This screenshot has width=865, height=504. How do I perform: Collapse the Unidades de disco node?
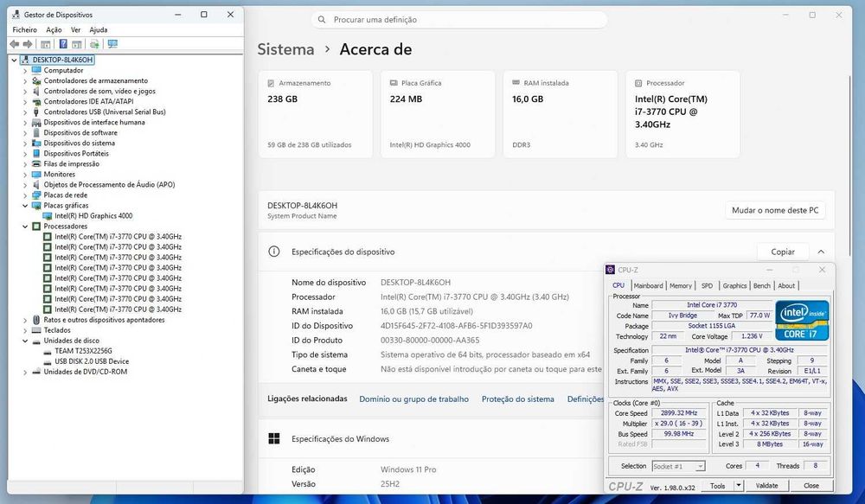point(25,341)
